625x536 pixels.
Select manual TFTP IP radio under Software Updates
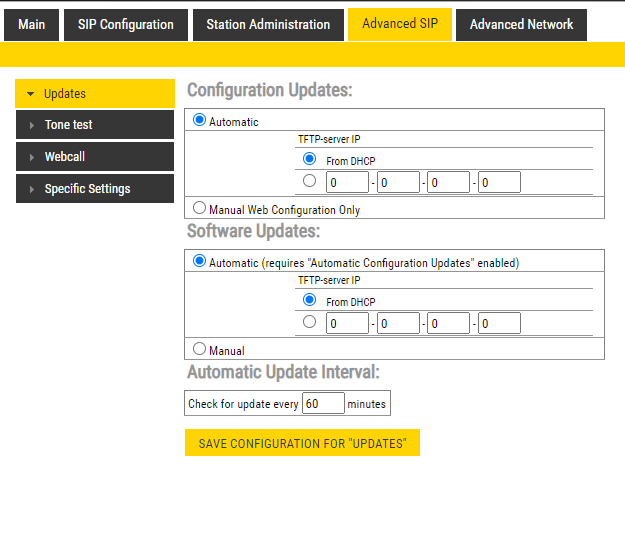[x=309, y=322]
